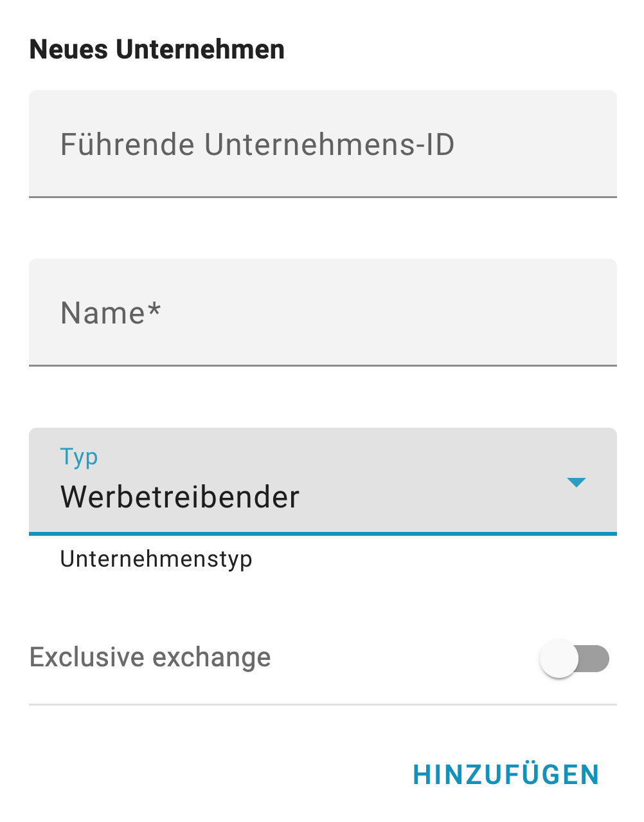Click the Name* placeholder label
Screen dimensions: 644x822
(x=110, y=313)
